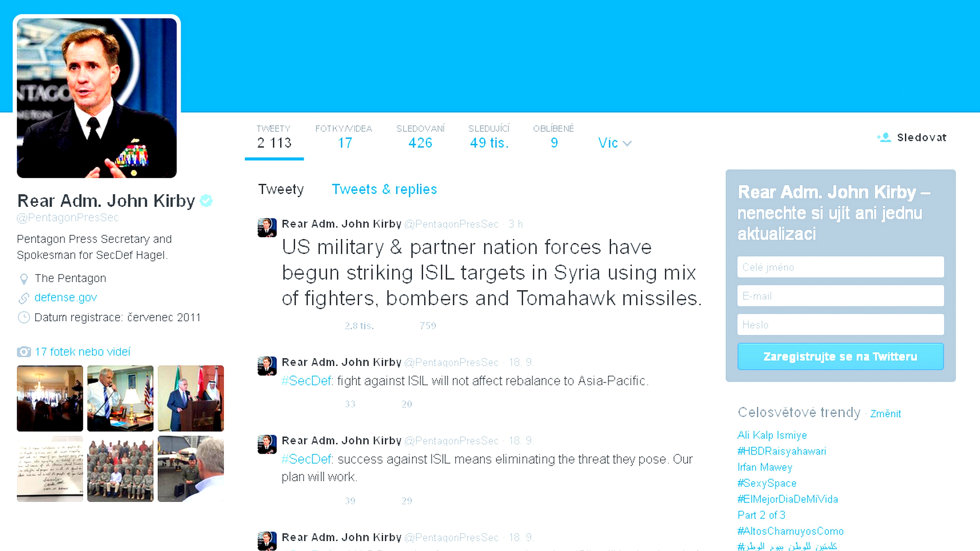Open the Sledovaní 426 following list
Screen dimensions: 980x551
click(x=420, y=137)
